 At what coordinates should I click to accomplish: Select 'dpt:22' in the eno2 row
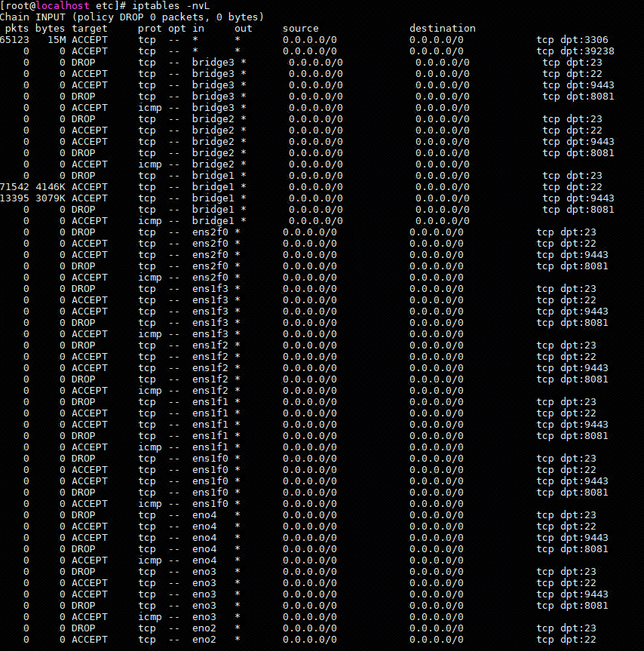578,640
